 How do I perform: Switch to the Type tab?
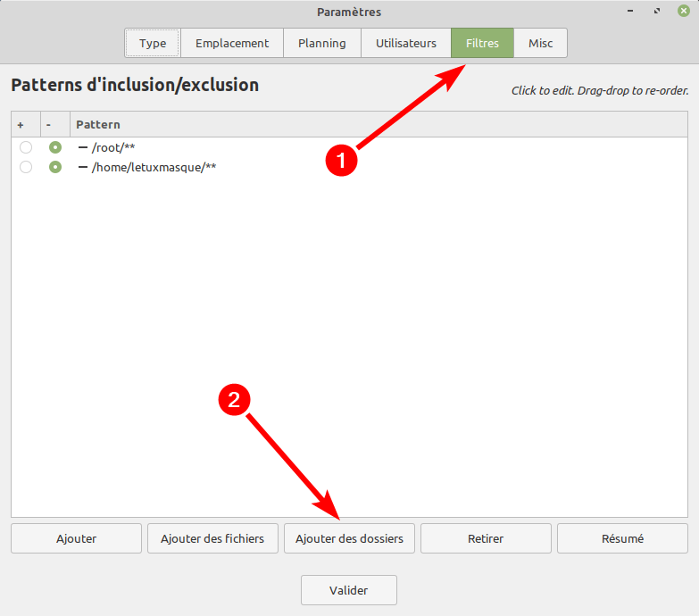[x=153, y=43]
